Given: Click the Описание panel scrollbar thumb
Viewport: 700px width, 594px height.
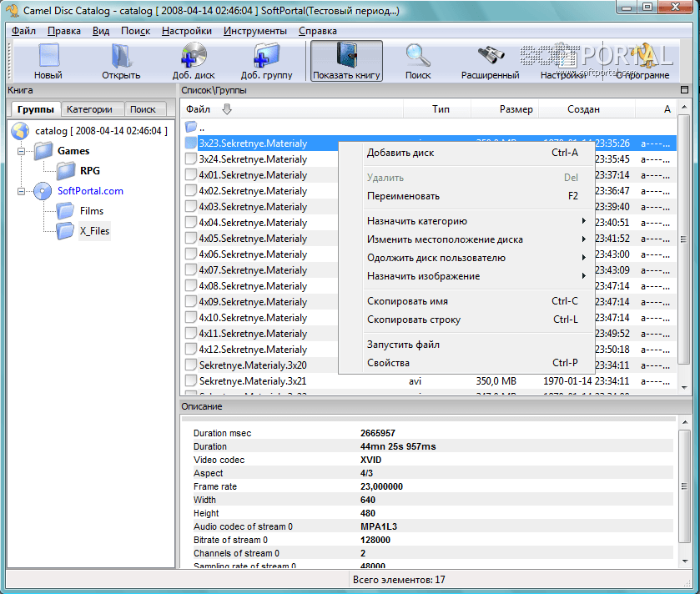Looking at the screenshot, I should click(x=684, y=486).
